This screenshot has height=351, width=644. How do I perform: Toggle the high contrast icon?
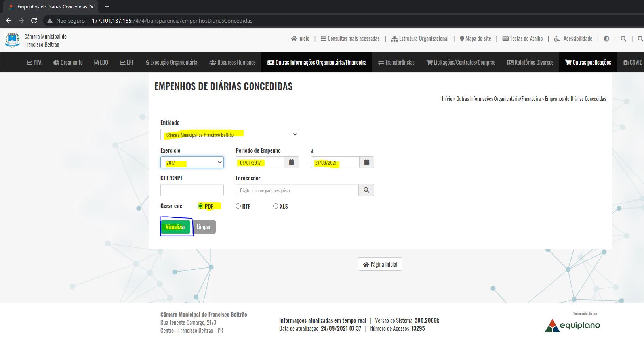point(606,39)
